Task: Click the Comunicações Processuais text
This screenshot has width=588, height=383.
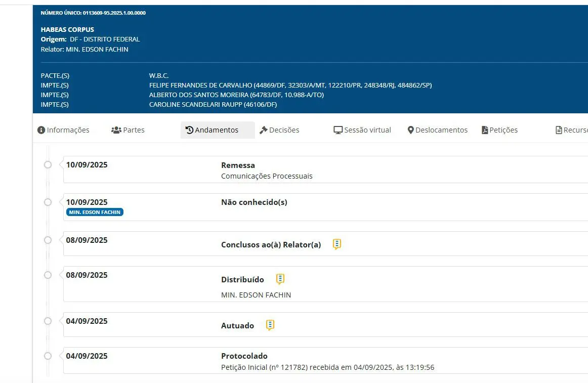Action: click(x=267, y=176)
